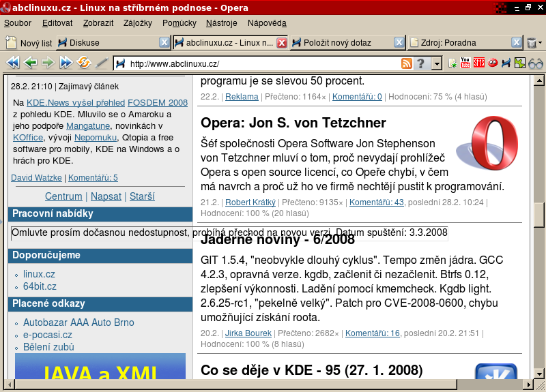Viewport: 546px width, 392px height.
Task: Open the Nástroje menu
Action: point(221,23)
